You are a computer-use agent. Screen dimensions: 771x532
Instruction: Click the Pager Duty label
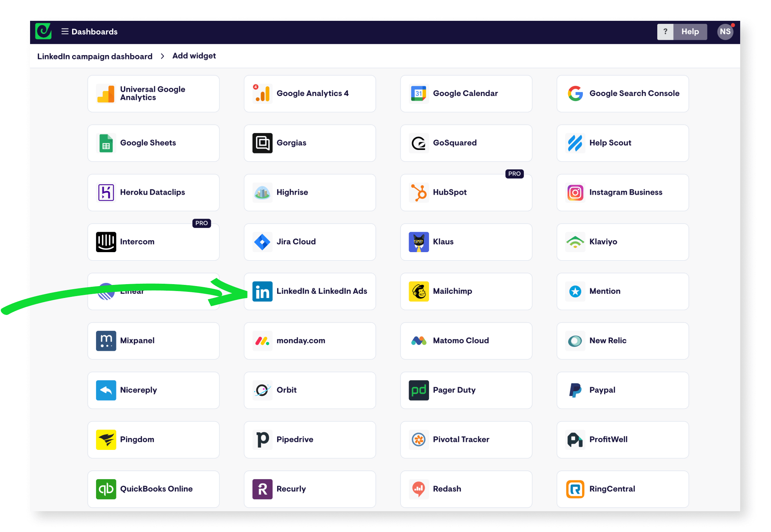pos(454,390)
